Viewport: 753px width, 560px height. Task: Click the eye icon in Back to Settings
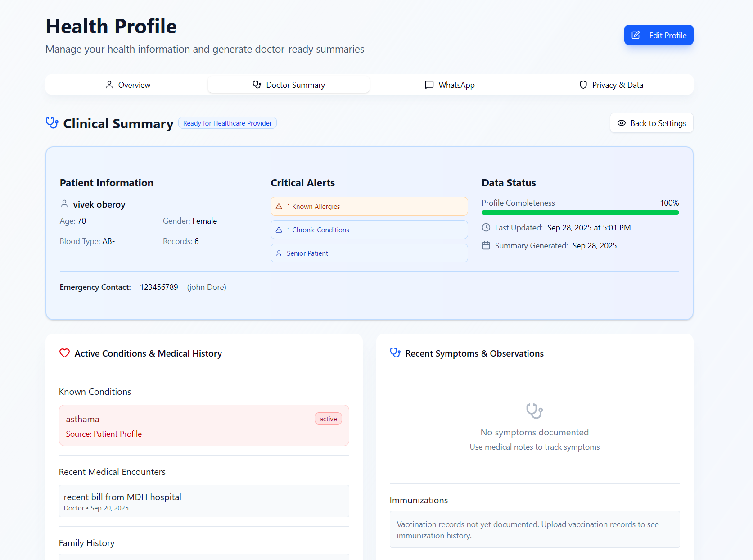pos(622,123)
